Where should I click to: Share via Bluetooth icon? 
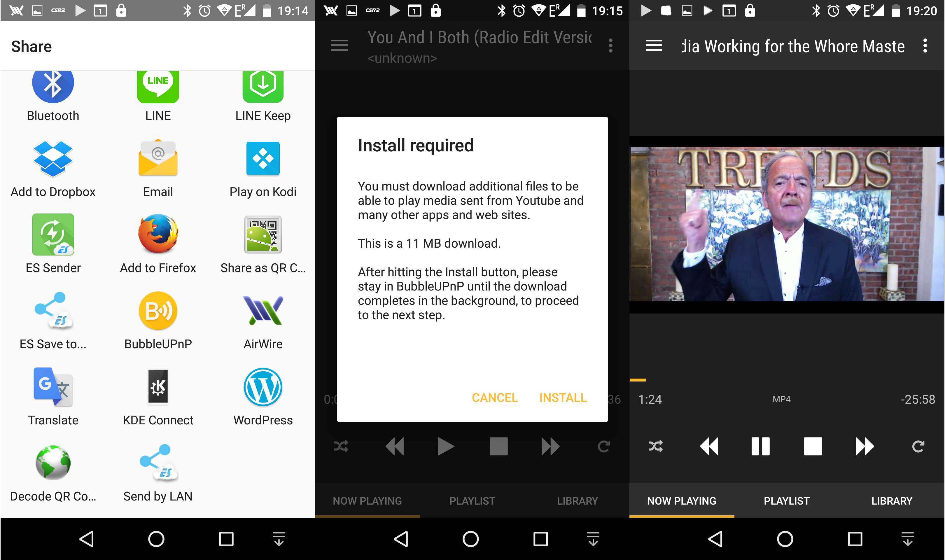[x=53, y=87]
